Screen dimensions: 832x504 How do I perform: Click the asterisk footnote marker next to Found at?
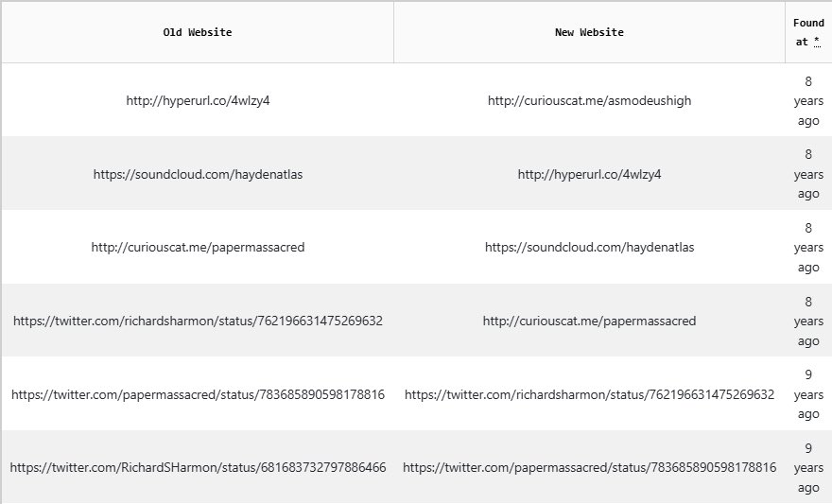point(817,42)
